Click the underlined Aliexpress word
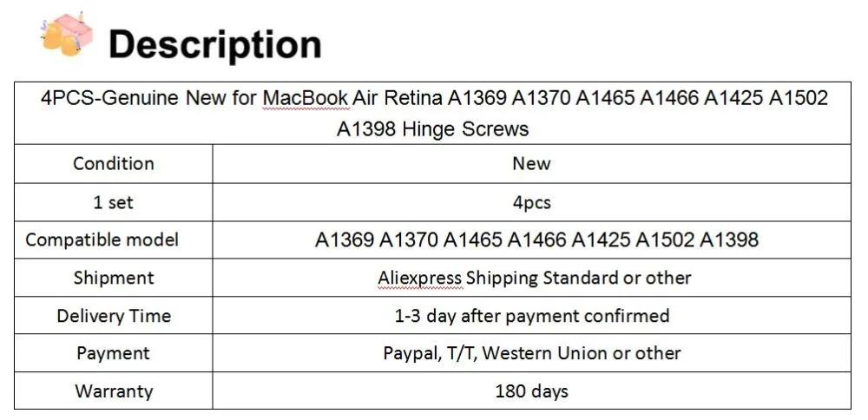This screenshot has width=868, height=420. coord(420,277)
